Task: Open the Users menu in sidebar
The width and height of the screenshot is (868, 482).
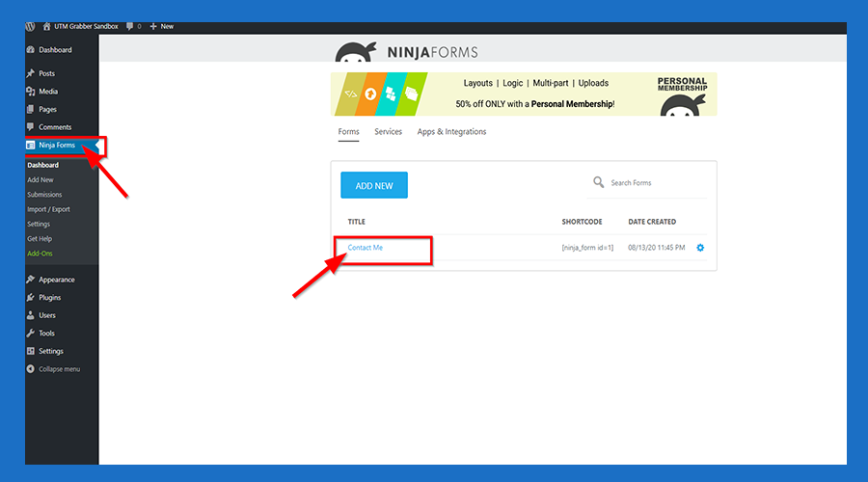Action: 46,315
